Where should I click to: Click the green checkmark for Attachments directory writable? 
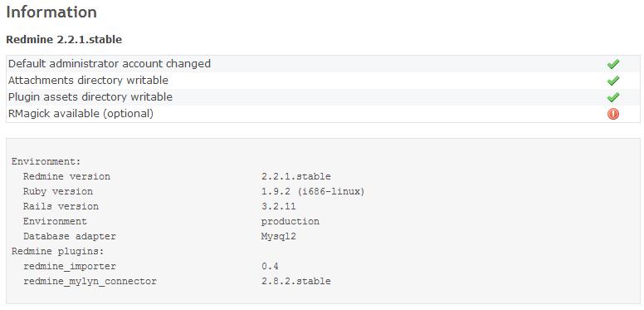(x=612, y=81)
